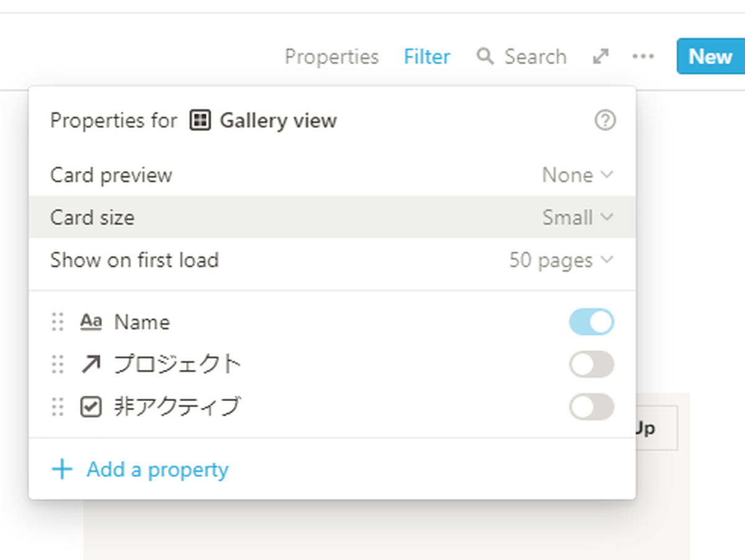The height and width of the screenshot is (560, 745).
Task: Click the plus icon for Add a property
Action: click(62, 469)
